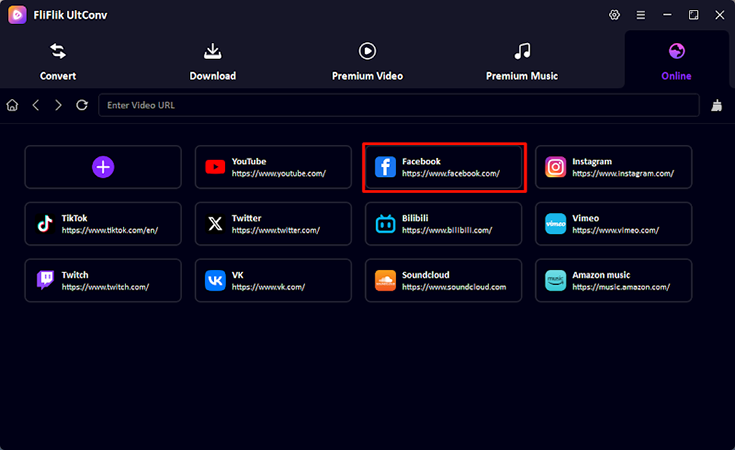The width and height of the screenshot is (735, 450).
Task: Open the Facebook site tile
Action: point(443,167)
